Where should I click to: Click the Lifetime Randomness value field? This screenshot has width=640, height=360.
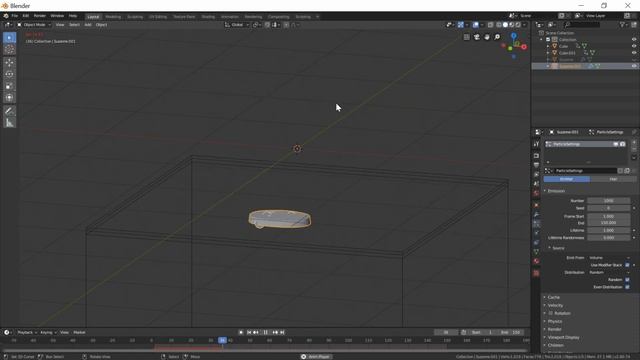[609, 238]
